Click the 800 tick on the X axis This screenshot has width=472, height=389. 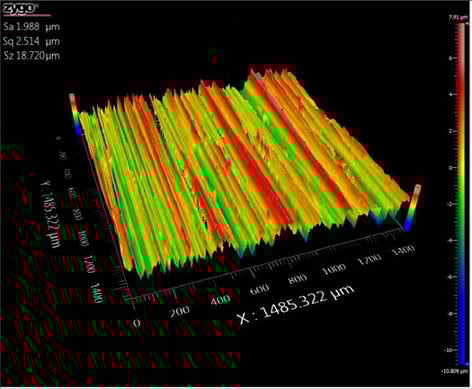coord(297,279)
